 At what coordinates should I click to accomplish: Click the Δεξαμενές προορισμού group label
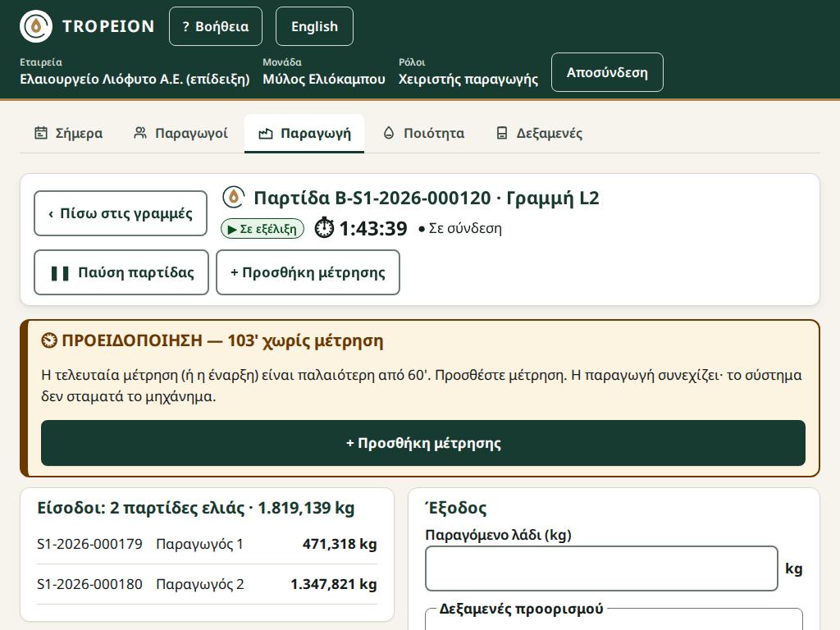(x=521, y=609)
